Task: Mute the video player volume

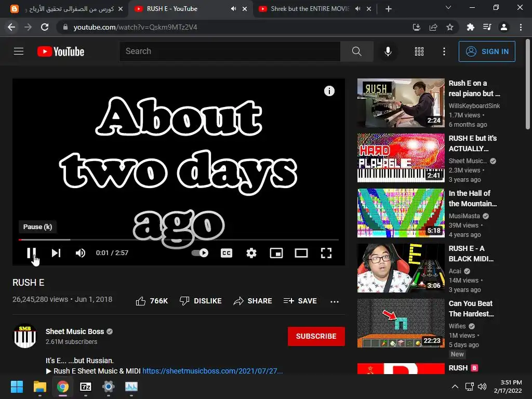Action: (81, 253)
